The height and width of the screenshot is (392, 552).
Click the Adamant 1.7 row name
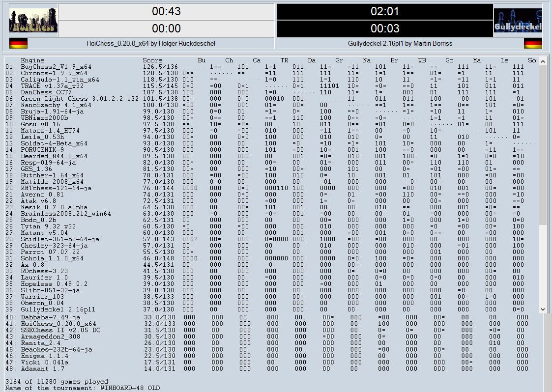(42, 368)
